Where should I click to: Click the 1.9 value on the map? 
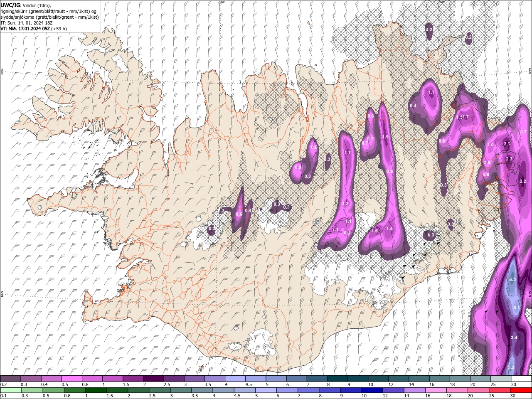[x=385, y=137]
